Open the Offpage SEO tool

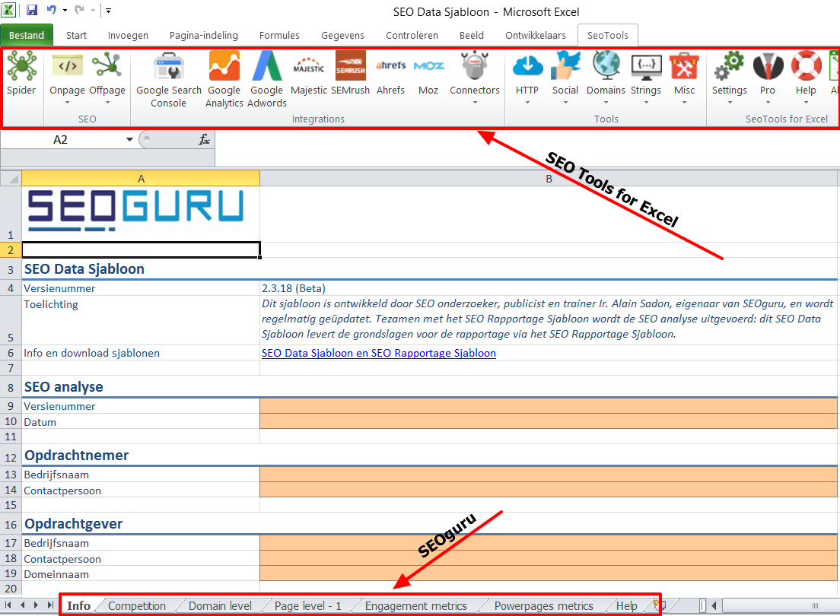107,77
